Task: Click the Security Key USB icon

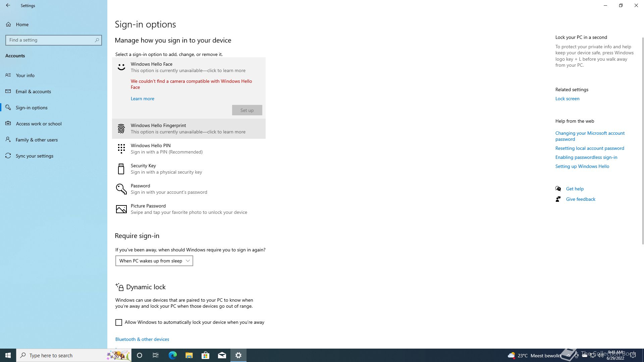Action: (x=121, y=169)
